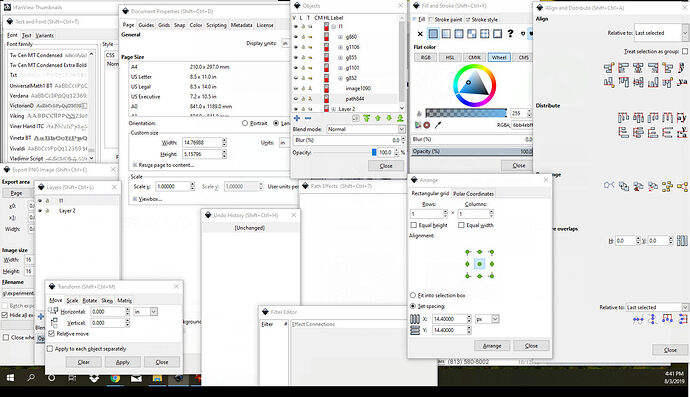Image resolution: width=690 pixels, height=397 pixels.
Task: Click Apply in the Transform dialog
Action: [123, 362]
